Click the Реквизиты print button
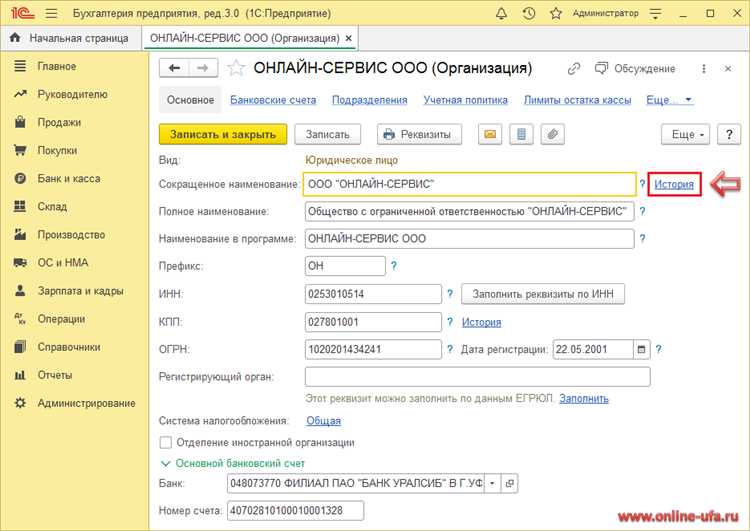This screenshot has width=750, height=531. click(419, 134)
